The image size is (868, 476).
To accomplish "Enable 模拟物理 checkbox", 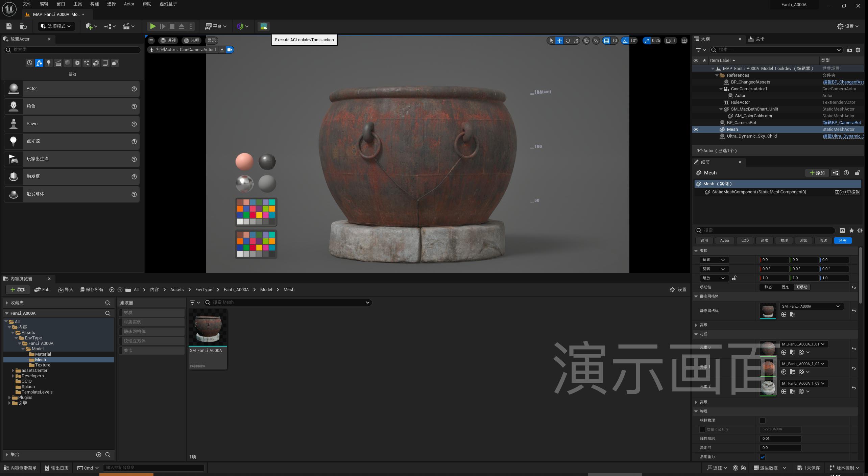I will (763, 421).
